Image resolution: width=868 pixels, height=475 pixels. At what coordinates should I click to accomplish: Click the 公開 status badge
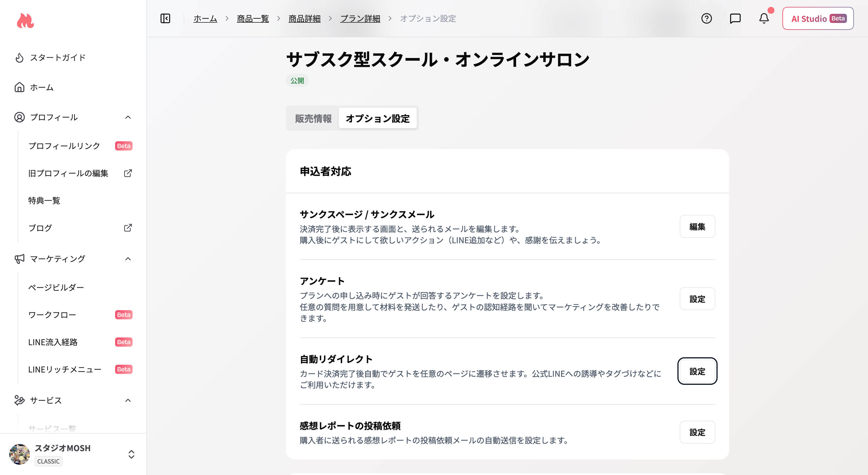click(297, 81)
